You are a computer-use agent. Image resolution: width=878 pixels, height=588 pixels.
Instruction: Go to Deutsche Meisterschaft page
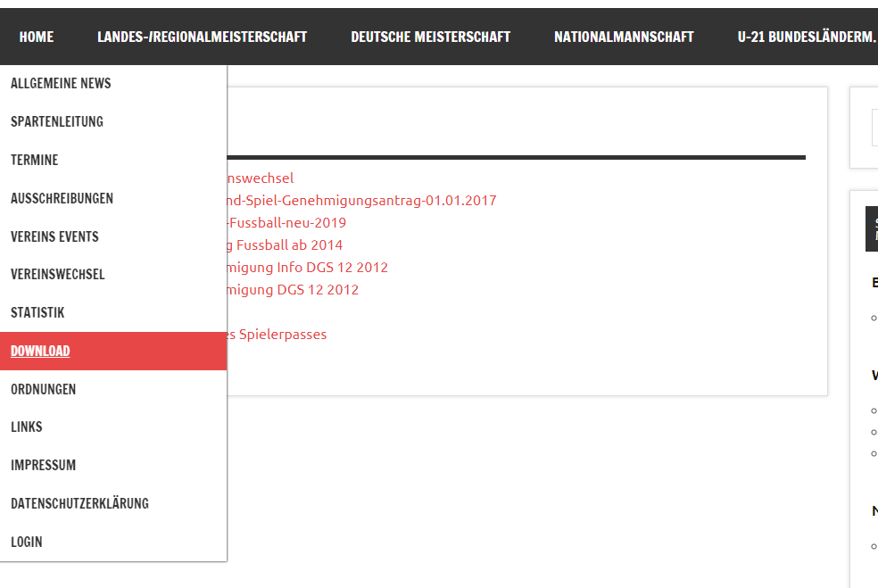[430, 37]
